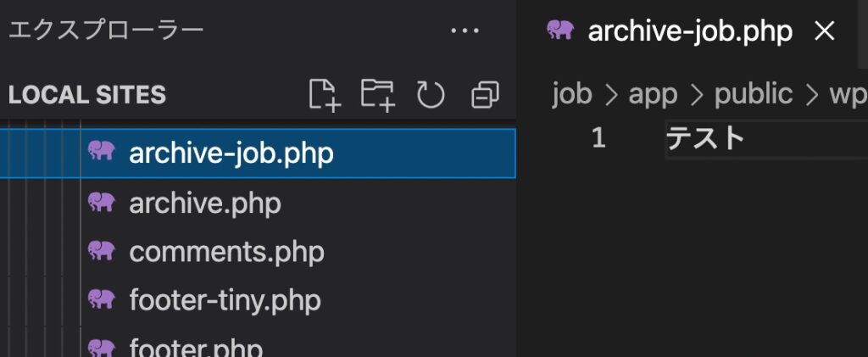868x357 pixels.
Task: Switch to the archive-job.php tab
Action: point(690,31)
